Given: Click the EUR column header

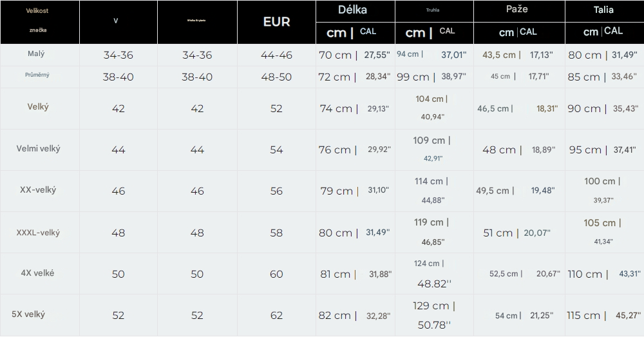Looking at the screenshot, I should (276, 21).
